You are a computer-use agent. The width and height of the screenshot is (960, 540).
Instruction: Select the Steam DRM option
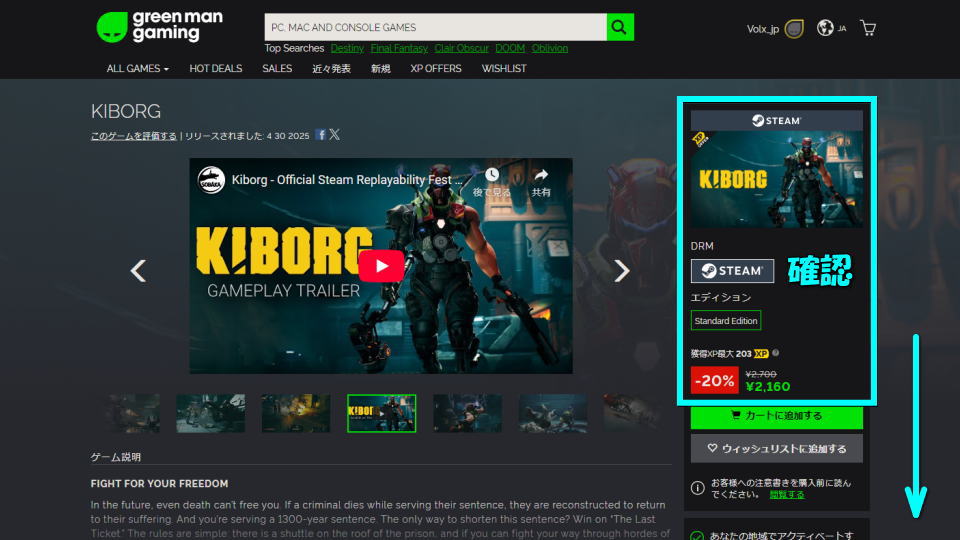pyautogui.click(x=732, y=271)
